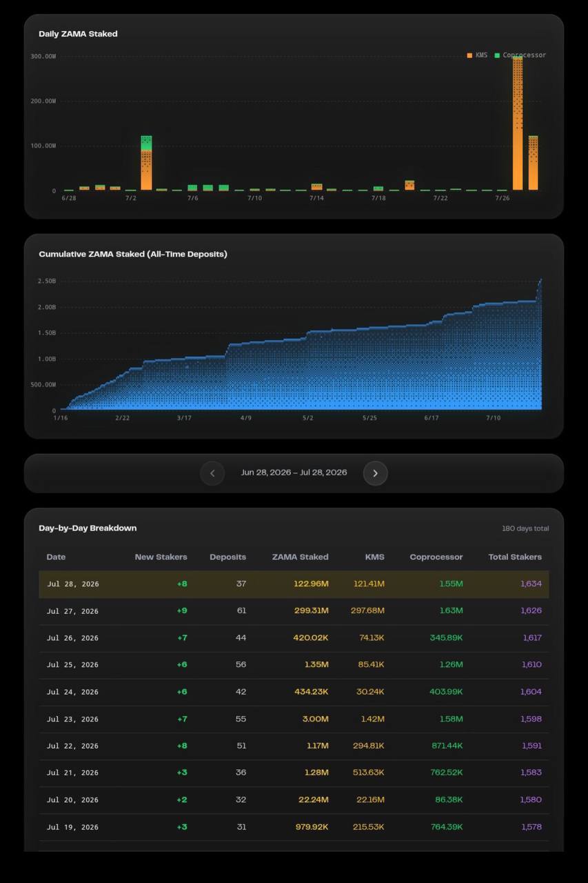Toggle the KMS legend swatch
The width and height of the screenshot is (588, 883).
[469, 55]
